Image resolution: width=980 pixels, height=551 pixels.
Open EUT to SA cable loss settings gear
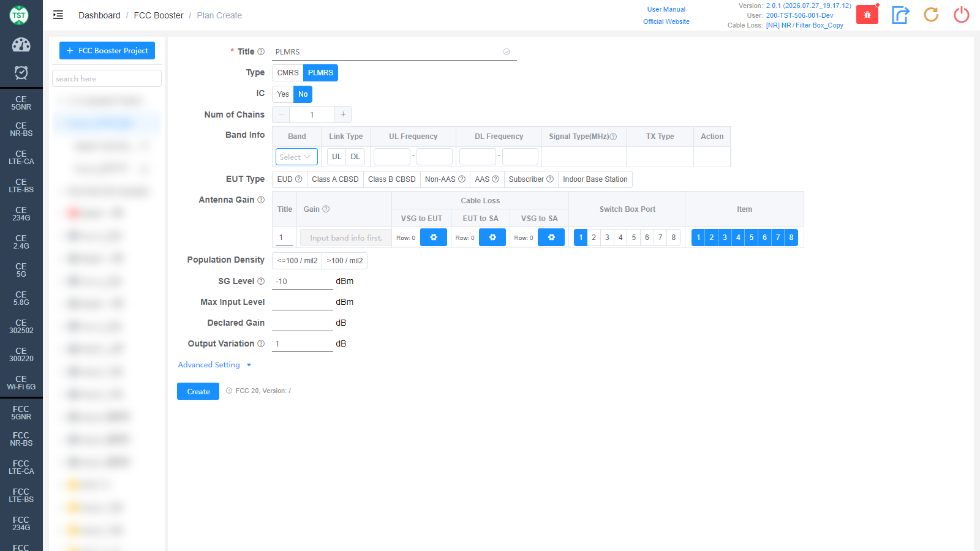pyautogui.click(x=492, y=238)
